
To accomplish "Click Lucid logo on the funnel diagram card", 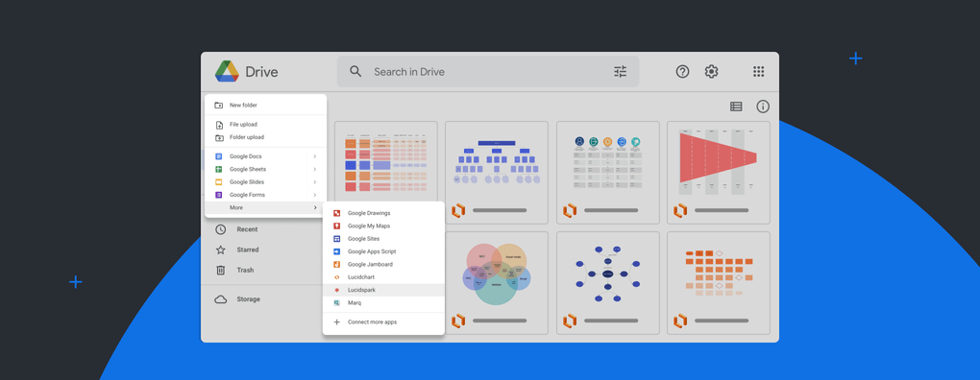I will [680, 210].
